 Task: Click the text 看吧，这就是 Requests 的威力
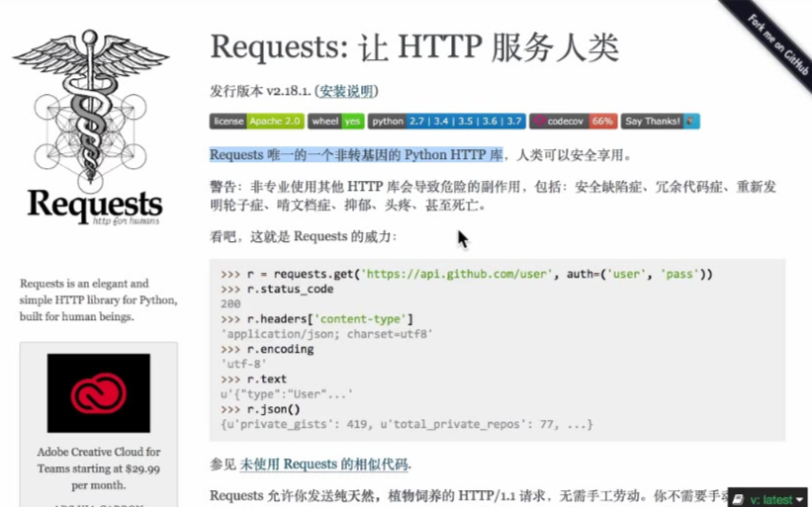click(x=303, y=236)
